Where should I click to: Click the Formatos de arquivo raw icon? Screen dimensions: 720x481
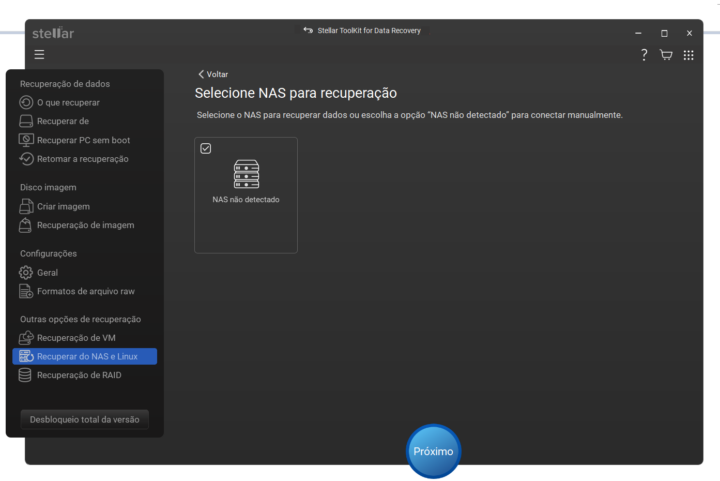[26, 291]
